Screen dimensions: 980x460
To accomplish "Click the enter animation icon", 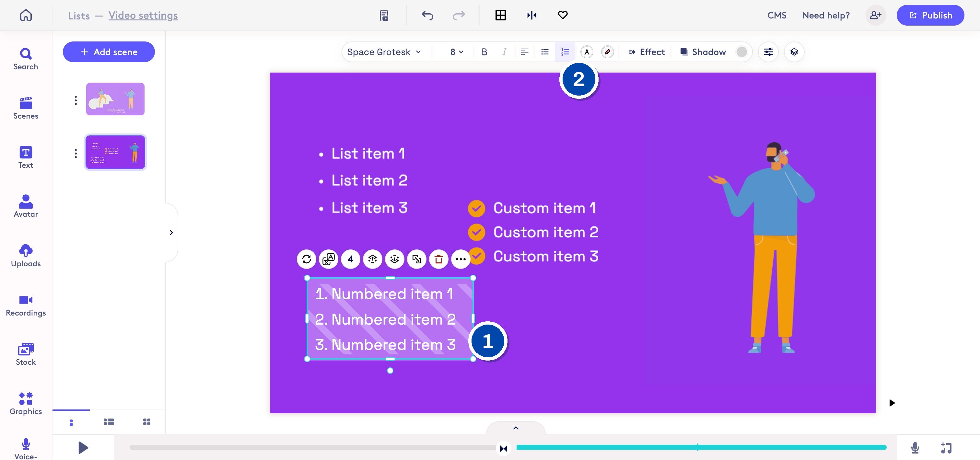I will [373, 259].
